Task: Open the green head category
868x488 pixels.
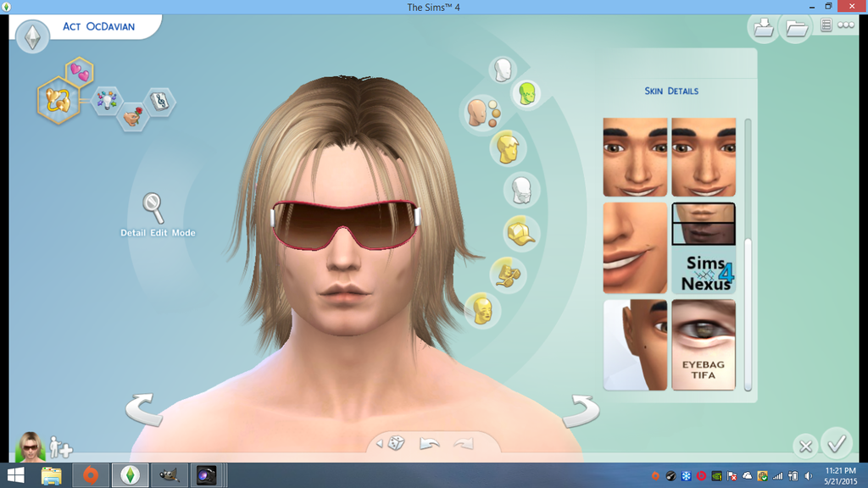Action: [x=527, y=93]
